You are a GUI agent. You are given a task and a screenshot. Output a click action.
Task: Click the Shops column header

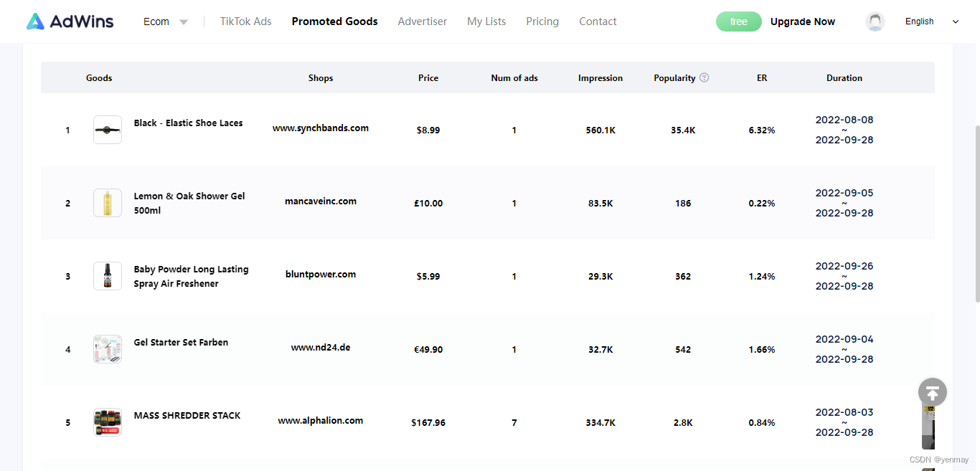point(321,78)
